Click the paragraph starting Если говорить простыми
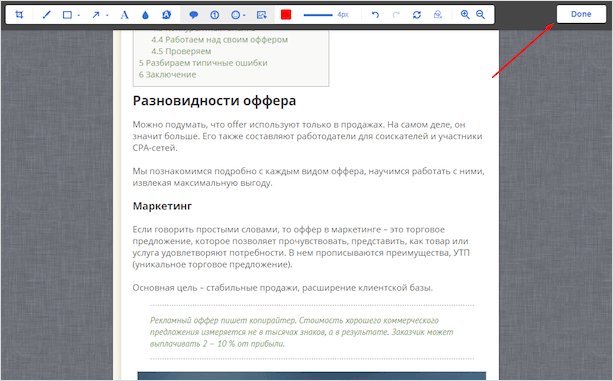This screenshot has height=381, width=613. click(x=301, y=247)
